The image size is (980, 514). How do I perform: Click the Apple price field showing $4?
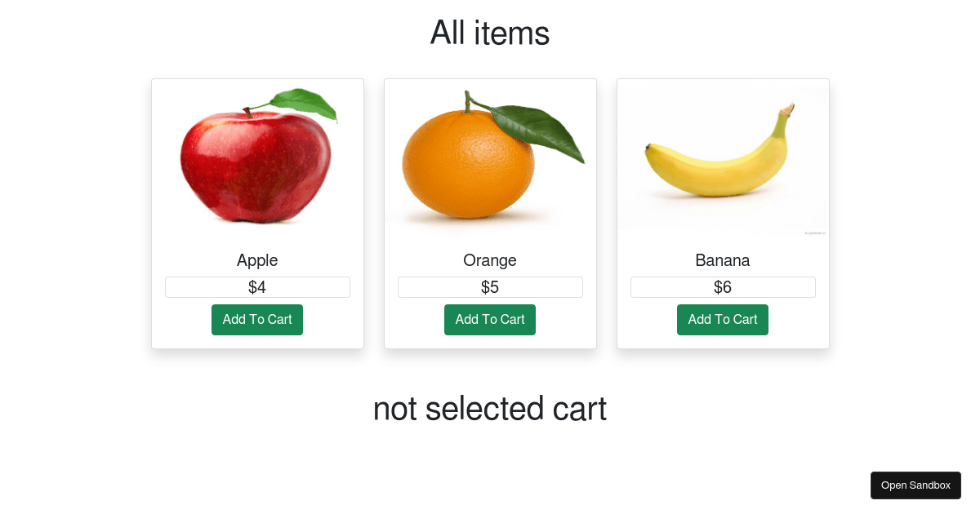257,286
